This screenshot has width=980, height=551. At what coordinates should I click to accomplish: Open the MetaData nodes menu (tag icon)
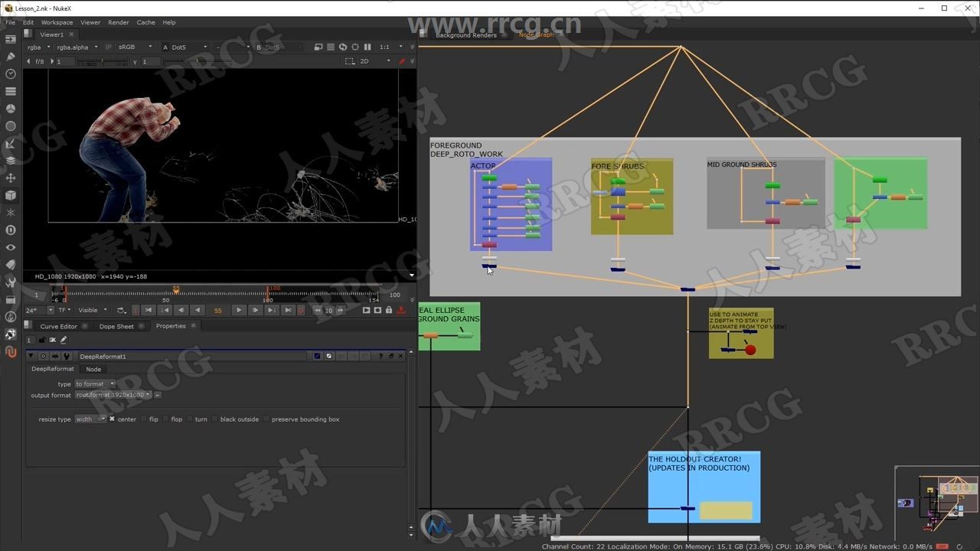(x=11, y=265)
